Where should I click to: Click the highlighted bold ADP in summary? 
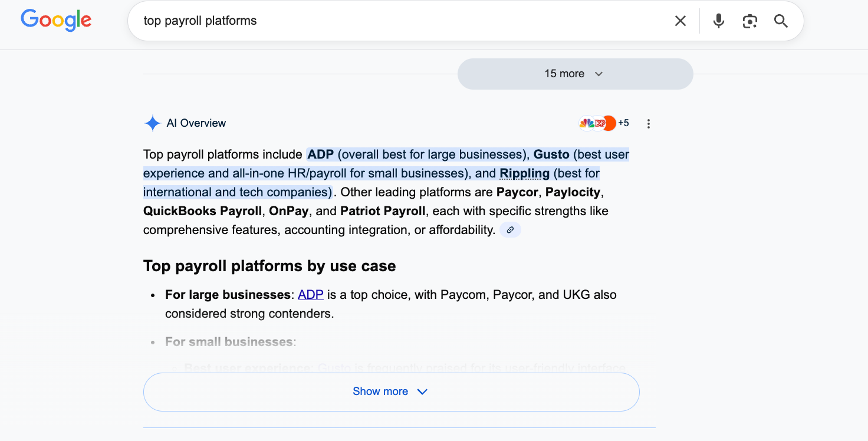tap(321, 154)
